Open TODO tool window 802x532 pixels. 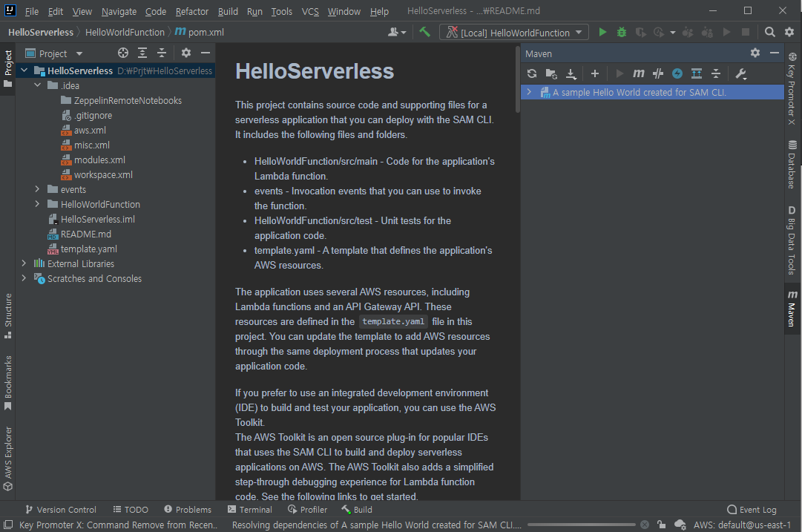coord(131,510)
